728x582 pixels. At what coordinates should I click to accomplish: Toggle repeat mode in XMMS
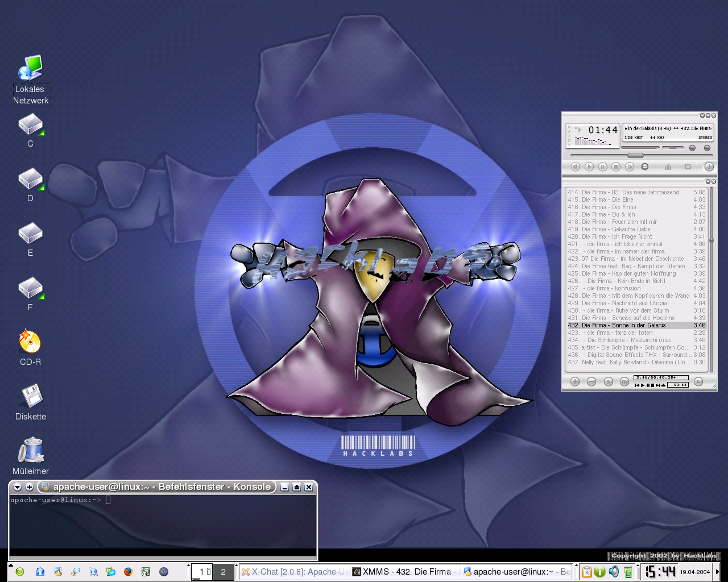[688, 167]
